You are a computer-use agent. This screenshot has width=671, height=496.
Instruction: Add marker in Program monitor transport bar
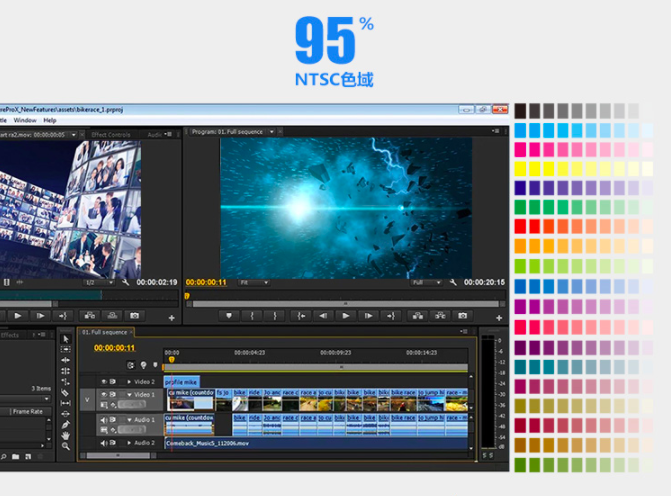[229, 315]
